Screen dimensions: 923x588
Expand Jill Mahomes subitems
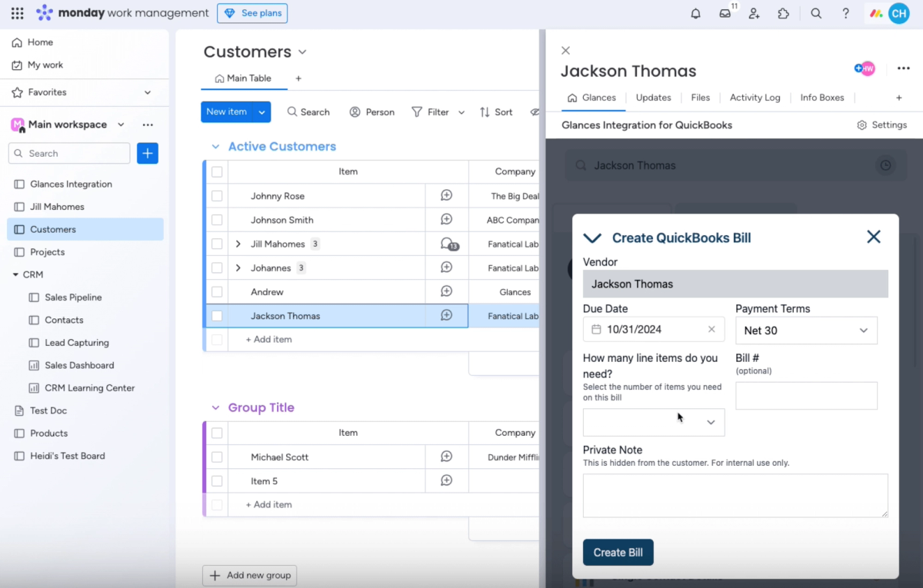238,244
